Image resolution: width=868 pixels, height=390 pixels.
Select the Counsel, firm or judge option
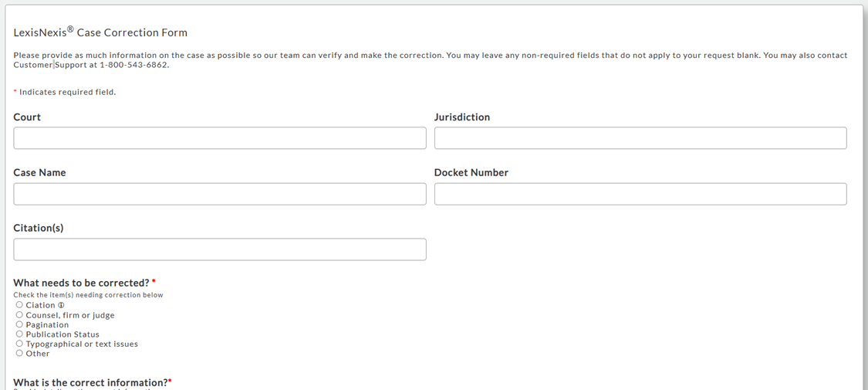(x=19, y=314)
